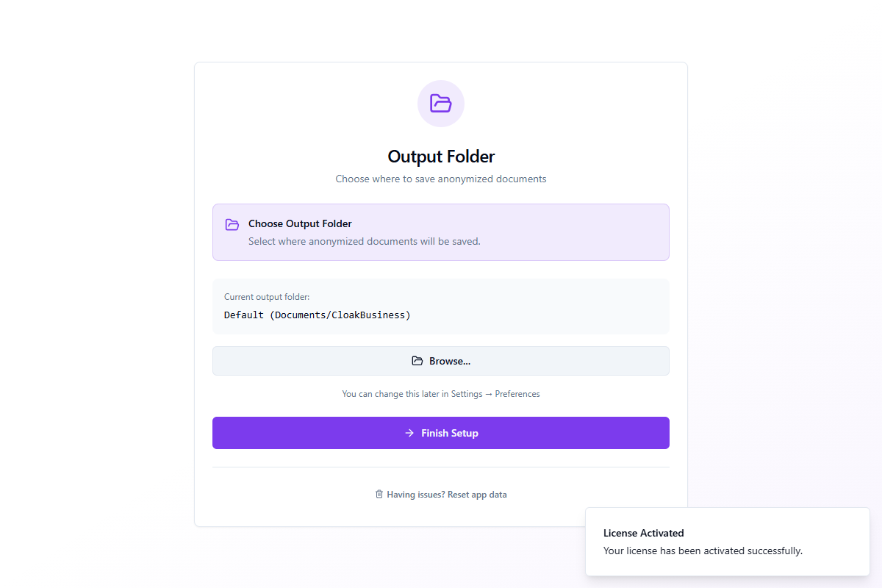Click the arrow icon on Finish Setup
This screenshot has height=588, width=882.
(x=409, y=433)
